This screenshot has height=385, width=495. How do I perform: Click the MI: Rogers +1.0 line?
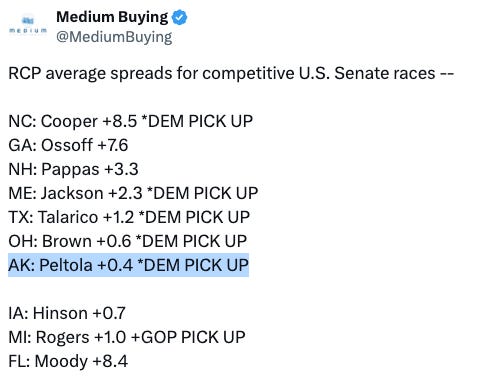point(127,337)
